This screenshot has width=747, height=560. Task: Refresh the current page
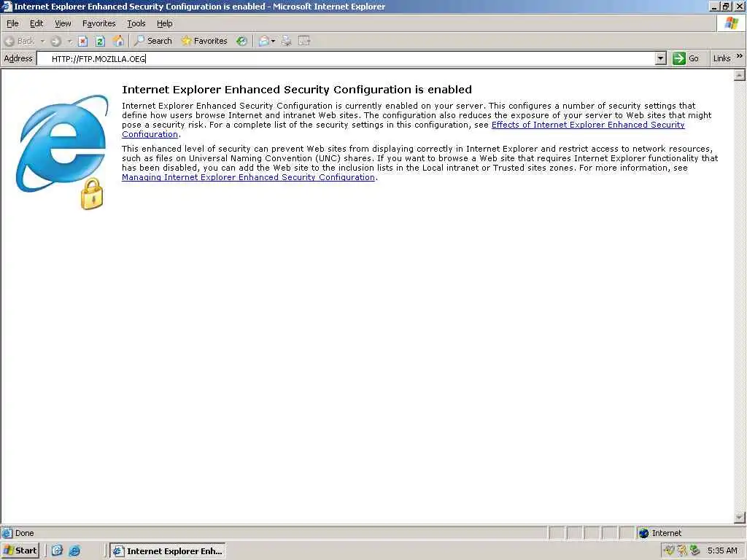pyautogui.click(x=100, y=41)
